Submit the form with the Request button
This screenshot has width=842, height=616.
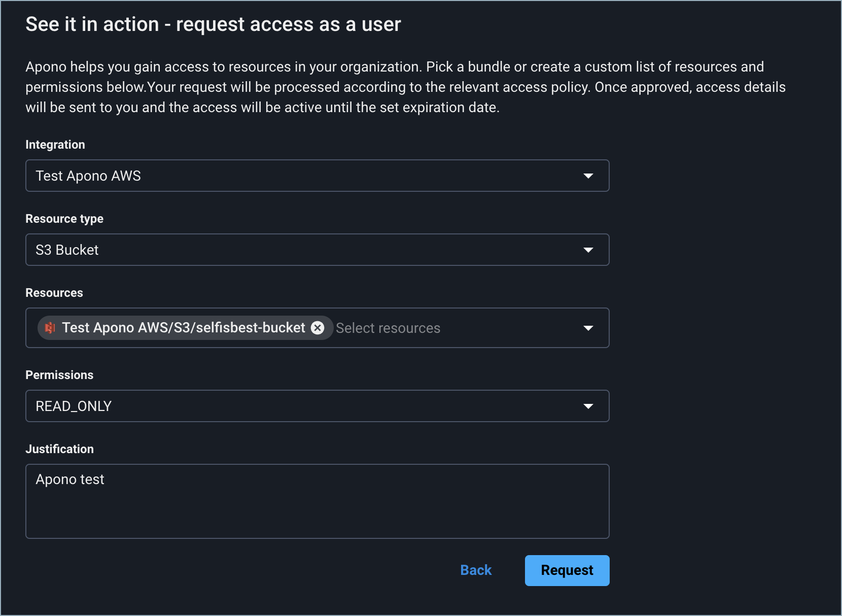point(567,570)
